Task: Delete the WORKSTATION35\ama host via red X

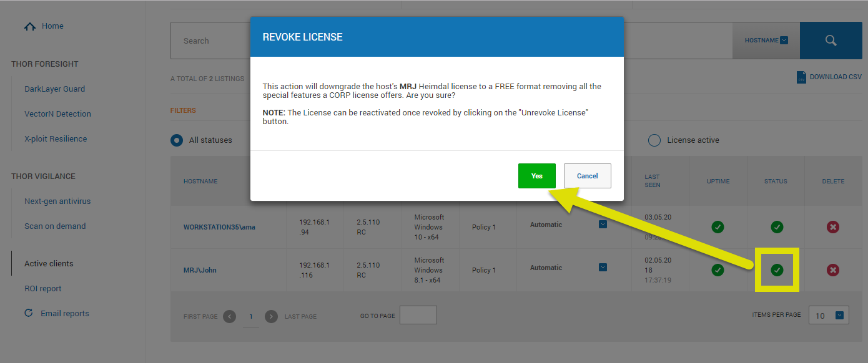Action: click(x=832, y=227)
